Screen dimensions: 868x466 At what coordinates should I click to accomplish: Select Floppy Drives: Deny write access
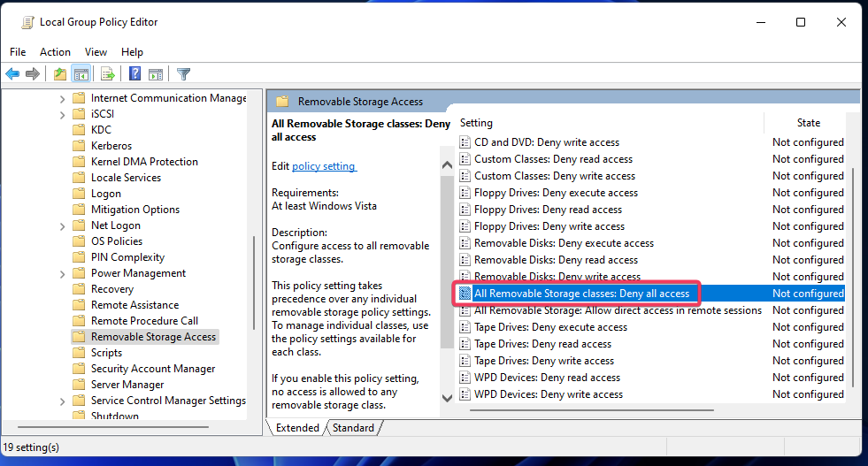click(x=549, y=226)
